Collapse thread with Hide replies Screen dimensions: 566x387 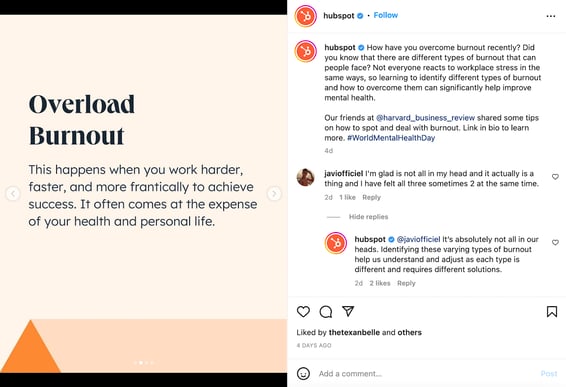click(x=368, y=217)
